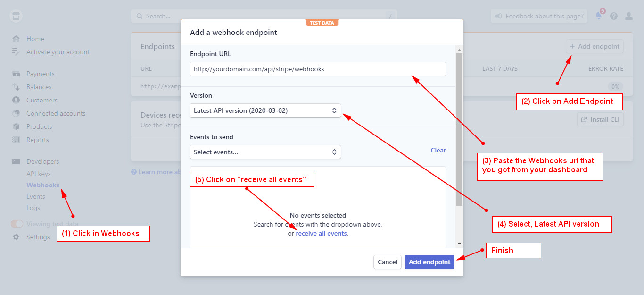Click the Clear events link

438,150
